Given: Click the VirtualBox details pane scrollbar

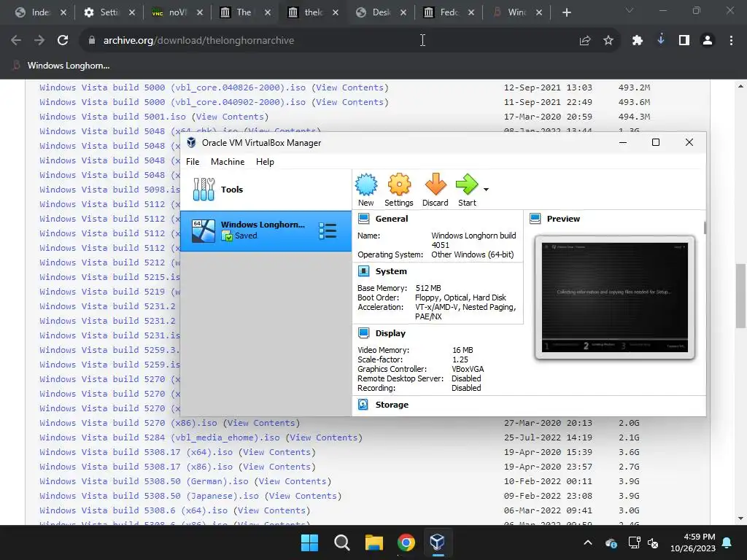Looking at the screenshot, I should coord(705,227).
